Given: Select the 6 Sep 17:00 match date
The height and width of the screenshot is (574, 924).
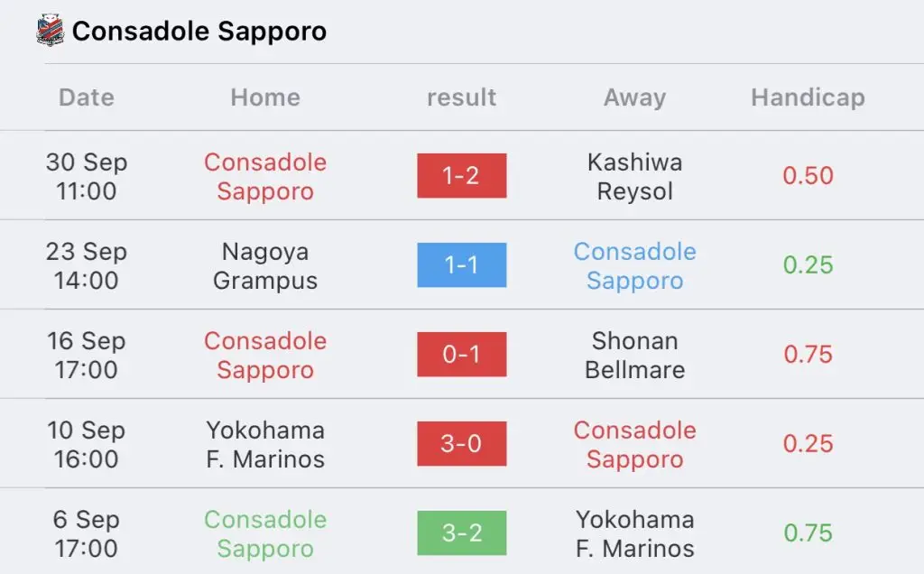Looking at the screenshot, I should tap(87, 533).
